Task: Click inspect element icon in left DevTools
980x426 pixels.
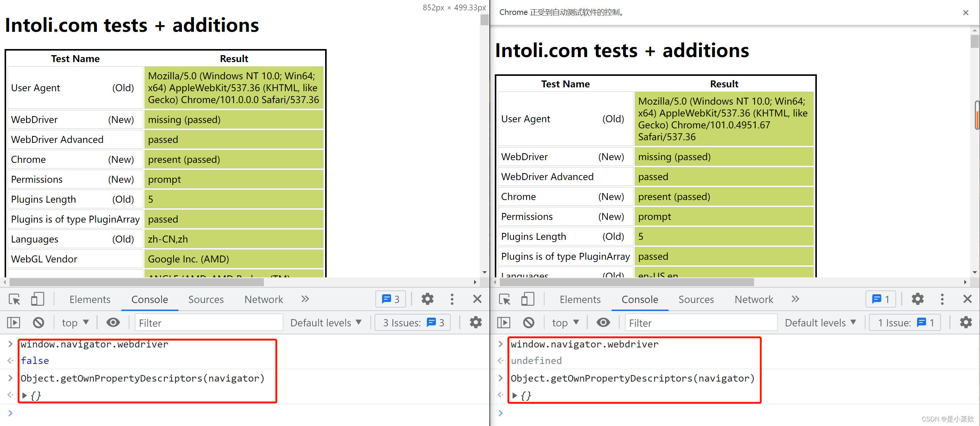Action: (15, 299)
